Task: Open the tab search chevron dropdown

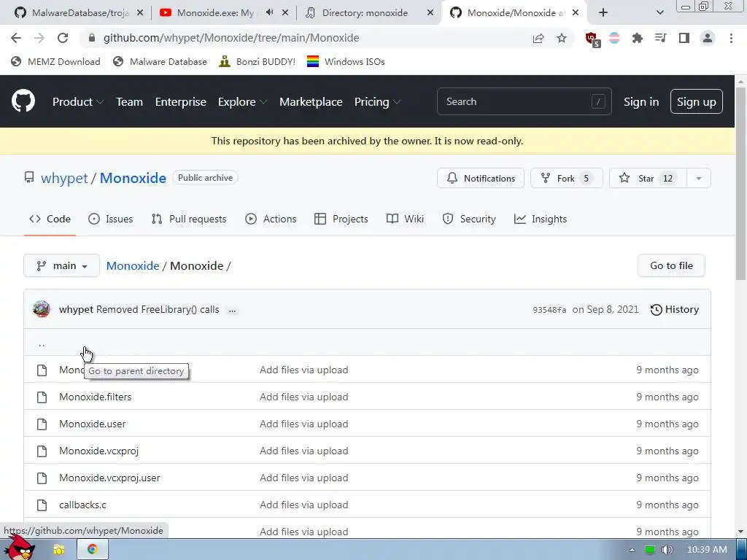Action: click(659, 13)
